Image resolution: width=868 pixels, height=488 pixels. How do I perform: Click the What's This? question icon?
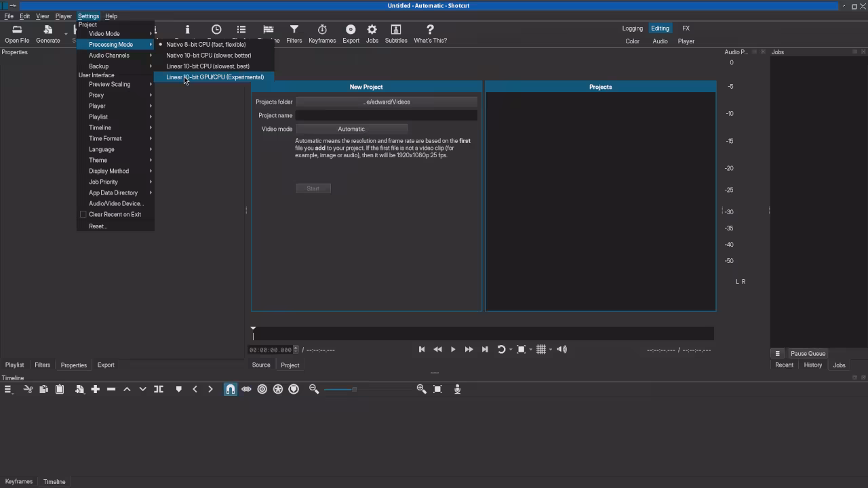pyautogui.click(x=430, y=33)
